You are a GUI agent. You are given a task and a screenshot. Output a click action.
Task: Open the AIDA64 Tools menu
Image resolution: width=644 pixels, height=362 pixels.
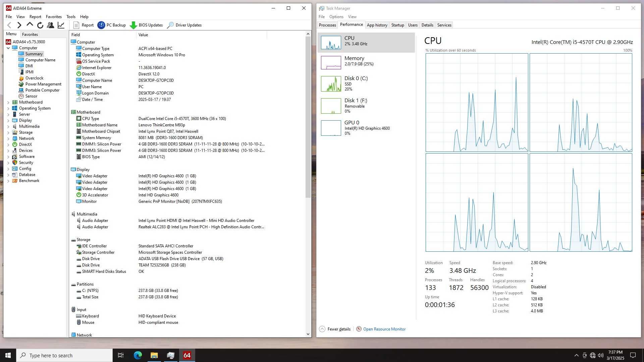point(71,17)
